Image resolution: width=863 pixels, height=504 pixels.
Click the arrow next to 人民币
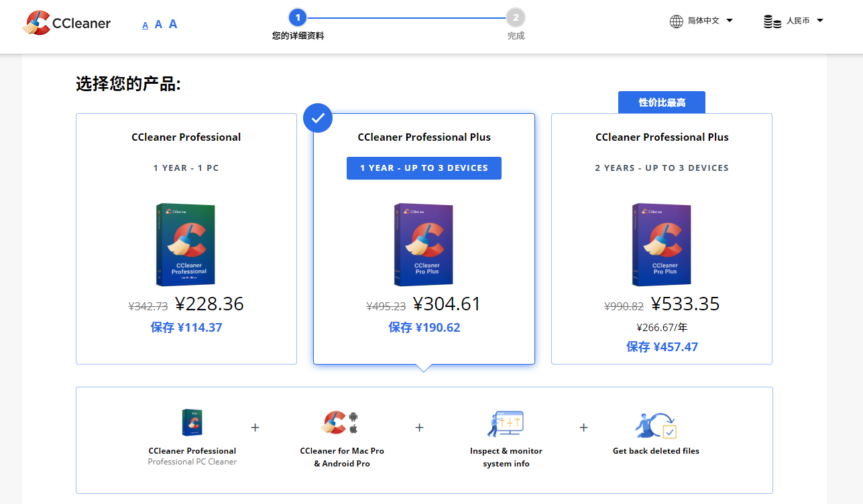[819, 21]
